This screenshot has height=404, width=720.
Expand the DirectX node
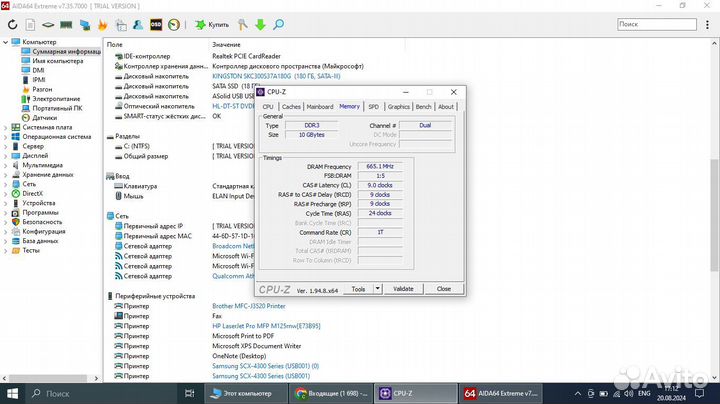click(5, 194)
